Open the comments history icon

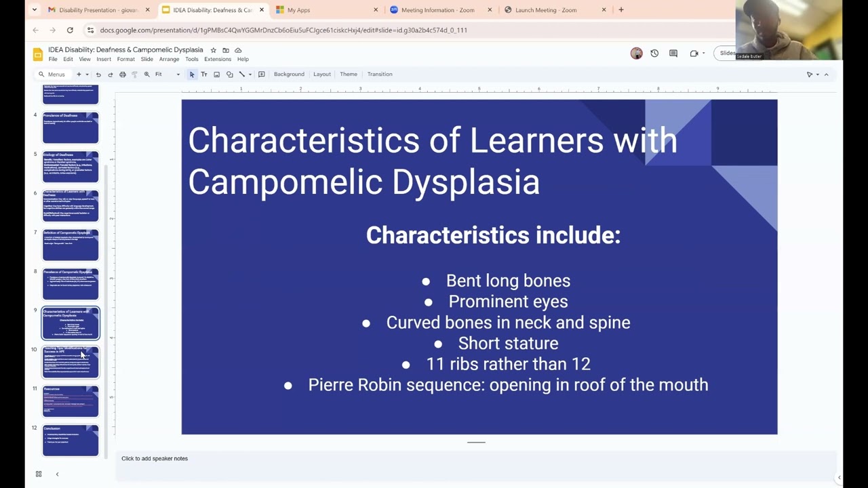tap(673, 54)
